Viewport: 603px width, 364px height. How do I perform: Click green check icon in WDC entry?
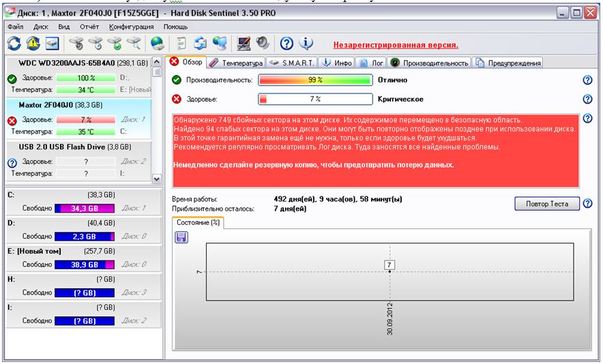tap(12, 79)
